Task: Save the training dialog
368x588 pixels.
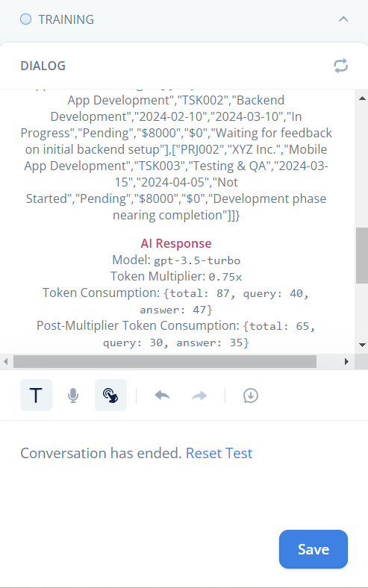Action: pos(314,549)
